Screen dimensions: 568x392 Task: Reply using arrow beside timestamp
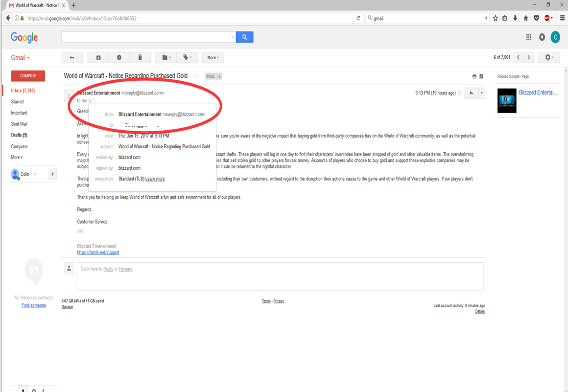(x=471, y=93)
